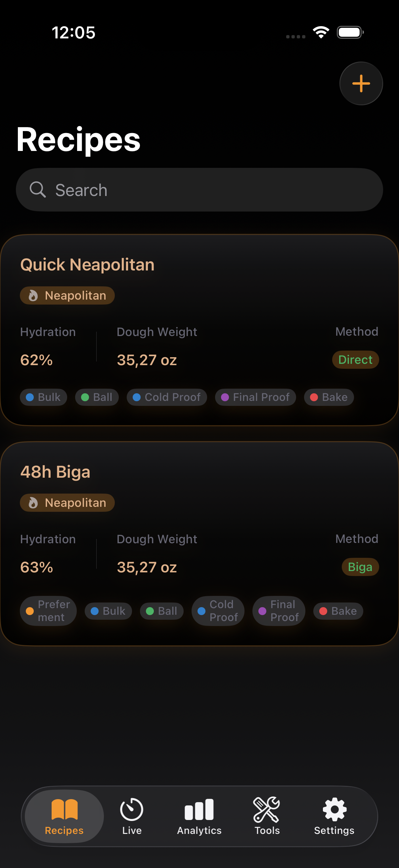Click flame icon on 48h Biga tag

pyautogui.click(x=33, y=503)
